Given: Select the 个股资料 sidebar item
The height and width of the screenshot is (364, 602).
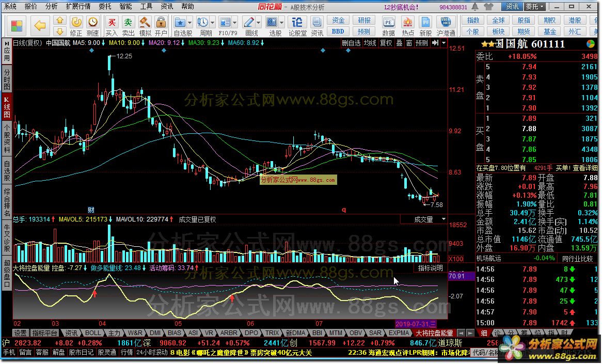Looking at the screenshot, I should 7,138.
